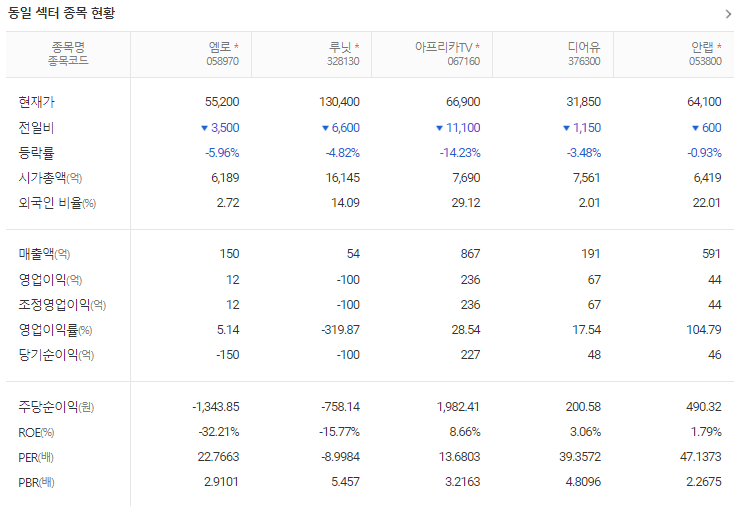
Task: Click ROE value -32.21%
Action: coord(219,432)
